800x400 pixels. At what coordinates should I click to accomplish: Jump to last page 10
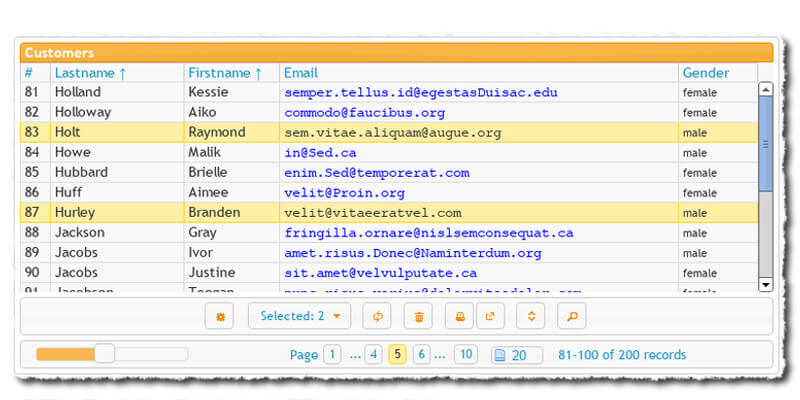465,354
